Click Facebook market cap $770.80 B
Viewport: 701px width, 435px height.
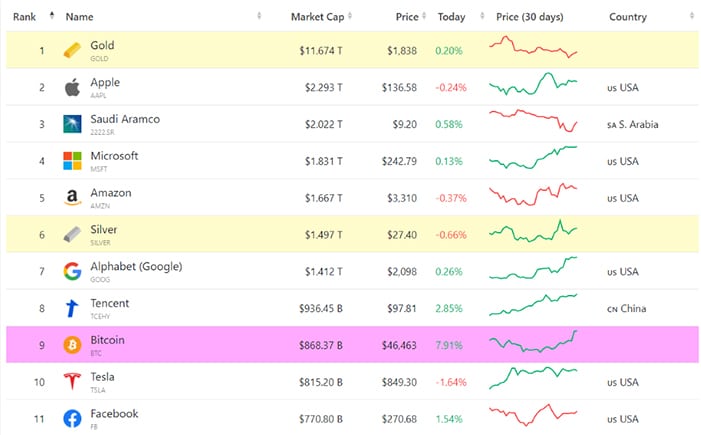(x=321, y=419)
